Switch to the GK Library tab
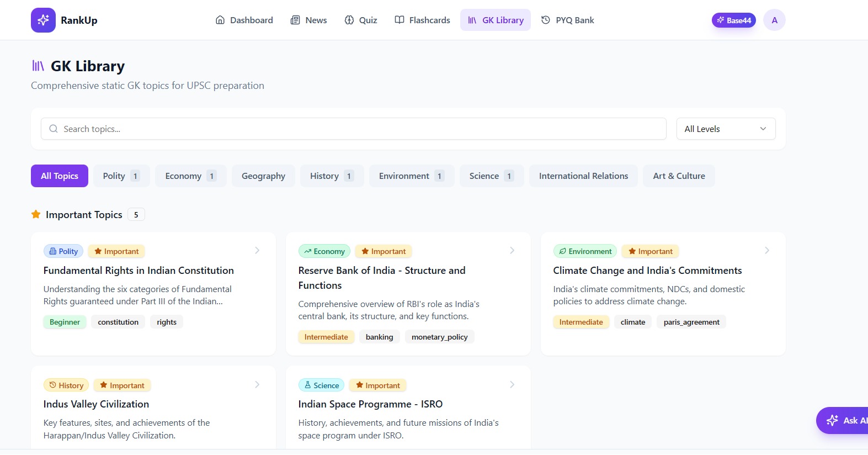This screenshot has height=455, width=868. pyautogui.click(x=496, y=20)
